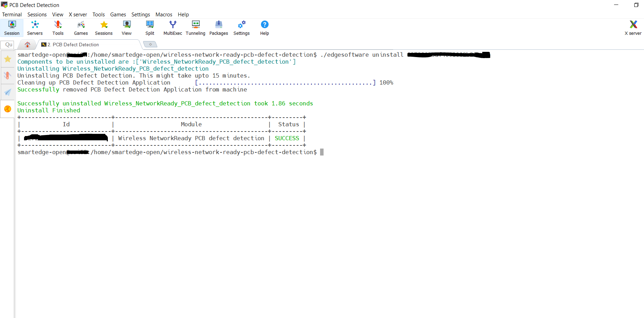This screenshot has width=644, height=318.
Task: Select the PCB Defect Detection tab
Action: tap(89, 45)
